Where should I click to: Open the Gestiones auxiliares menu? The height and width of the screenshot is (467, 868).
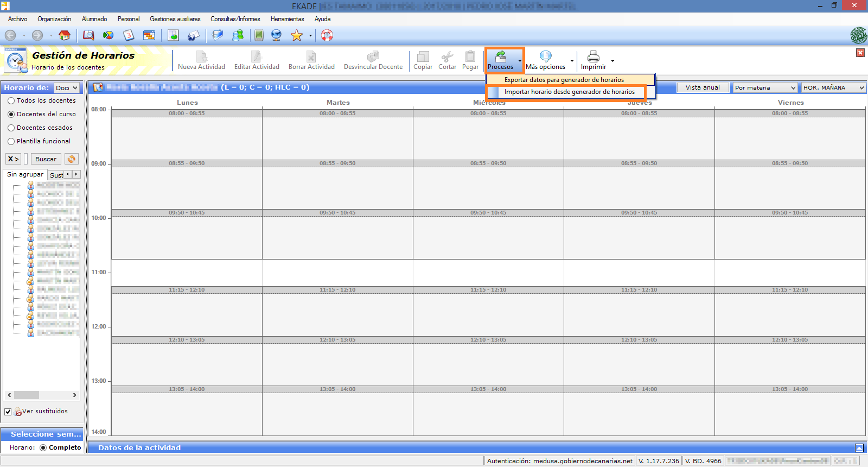click(x=175, y=19)
